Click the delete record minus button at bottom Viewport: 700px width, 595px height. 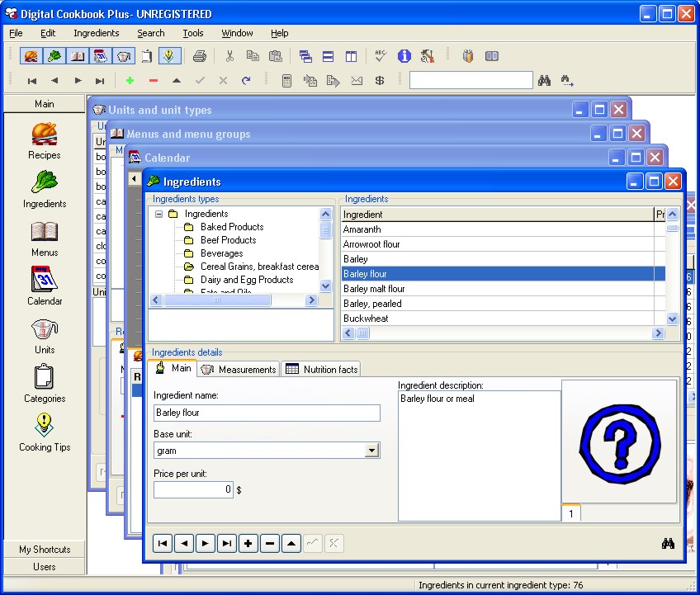270,544
